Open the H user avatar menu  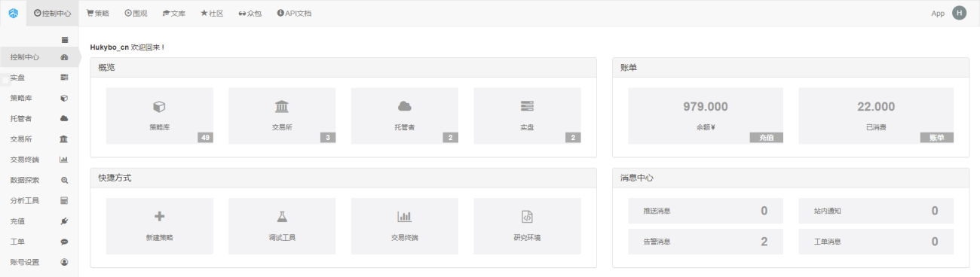pyautogui.click(x=959, y=13)
